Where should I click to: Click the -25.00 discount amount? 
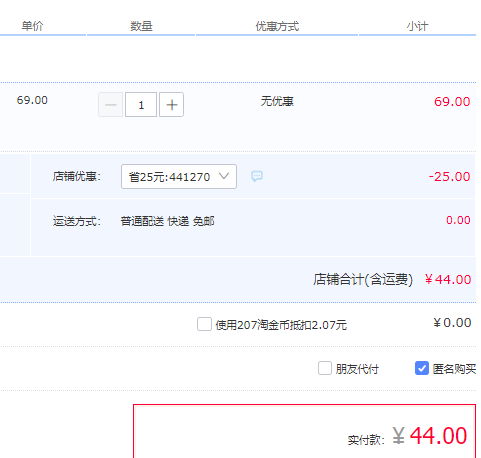[x=449, y=176]
